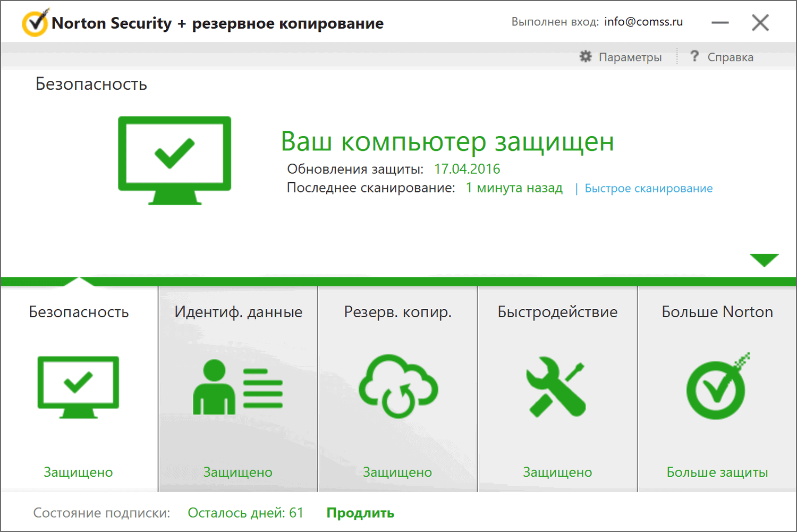
Task: Open Параметры via the gear icon
Action: click(586, 56)
